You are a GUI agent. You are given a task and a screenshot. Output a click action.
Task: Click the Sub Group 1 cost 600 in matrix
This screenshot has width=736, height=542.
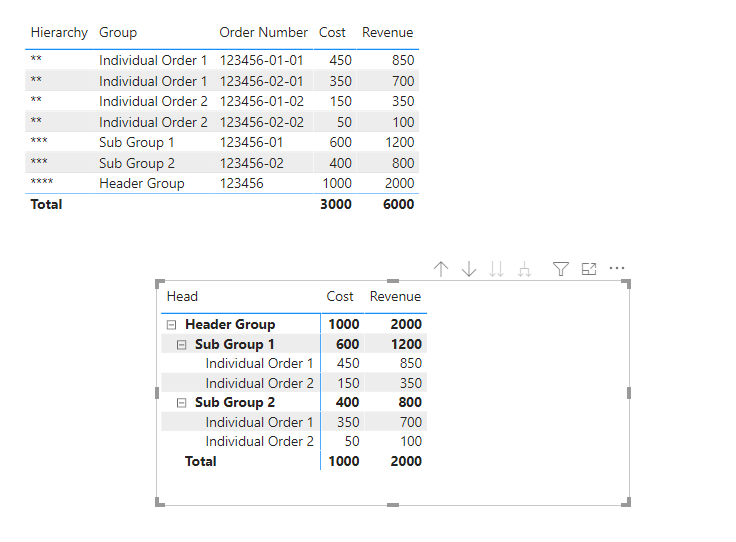tap(347, 345)
